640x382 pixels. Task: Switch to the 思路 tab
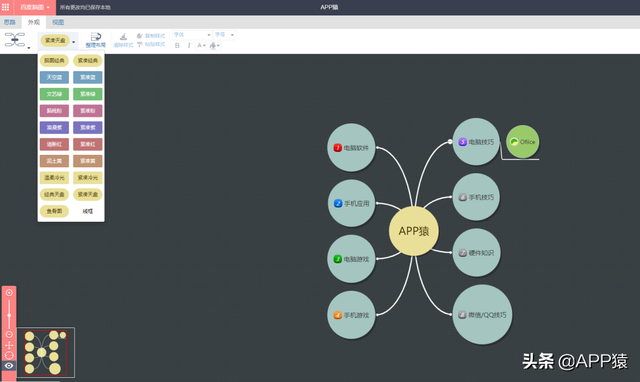pos(9,22)
